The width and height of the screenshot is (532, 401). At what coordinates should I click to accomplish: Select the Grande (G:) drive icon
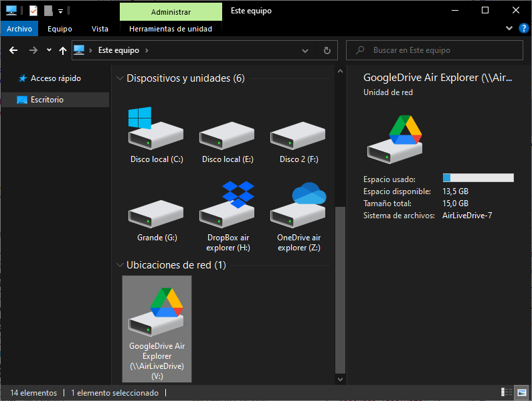[157, 214]
